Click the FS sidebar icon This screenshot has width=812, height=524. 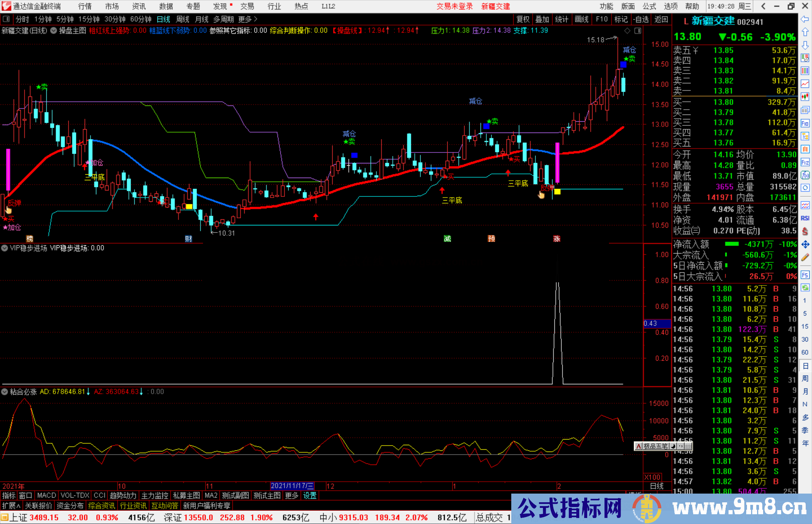tap(805, 275)
